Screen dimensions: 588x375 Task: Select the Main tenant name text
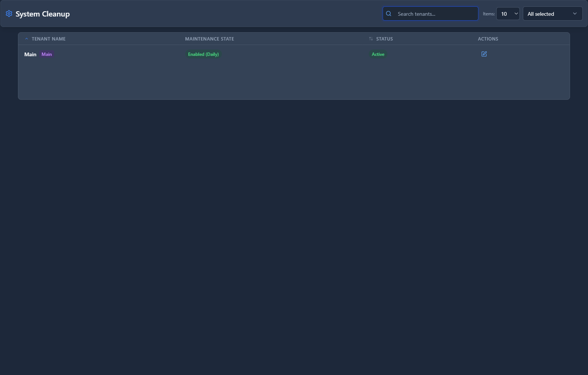click(30, 54)
